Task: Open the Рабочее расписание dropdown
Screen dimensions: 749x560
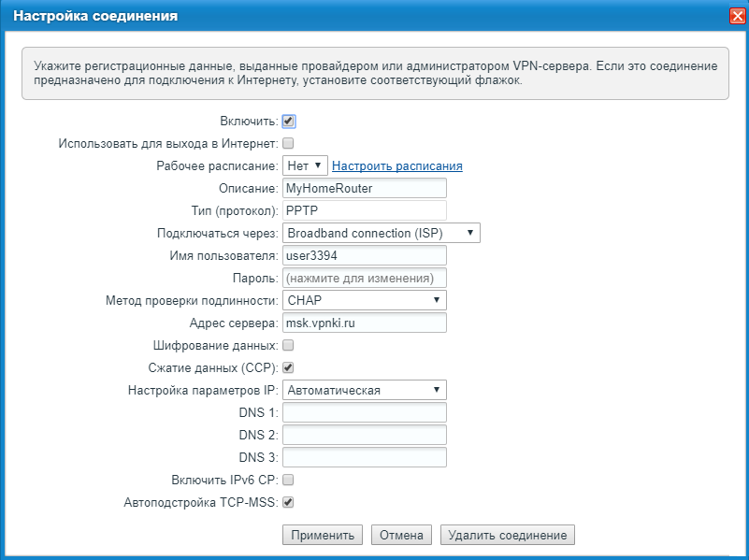Action: pos(305,165)
